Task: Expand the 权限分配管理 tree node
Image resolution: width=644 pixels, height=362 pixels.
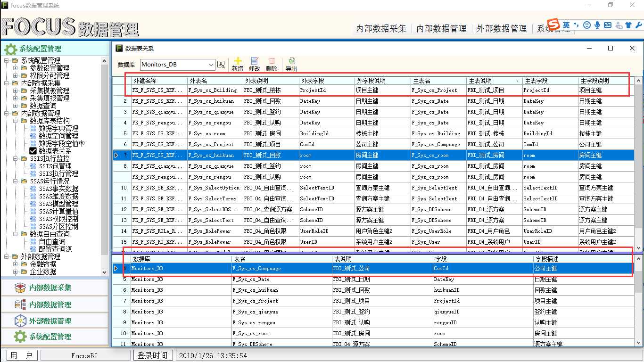Action: click(x=16, y=75)
